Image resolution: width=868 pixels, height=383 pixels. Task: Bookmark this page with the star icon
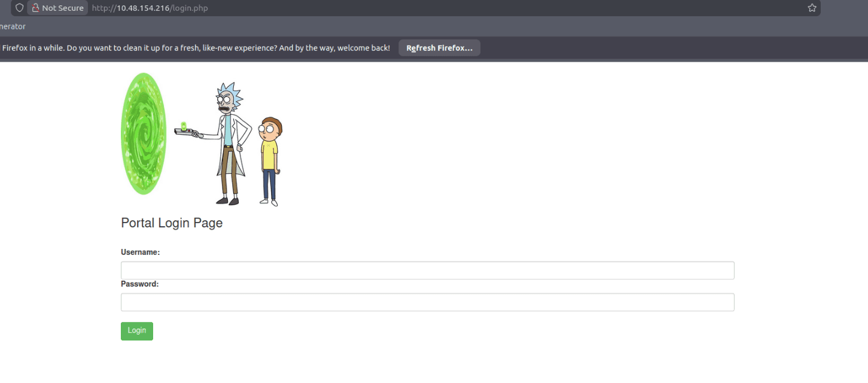tap(812, 8)
